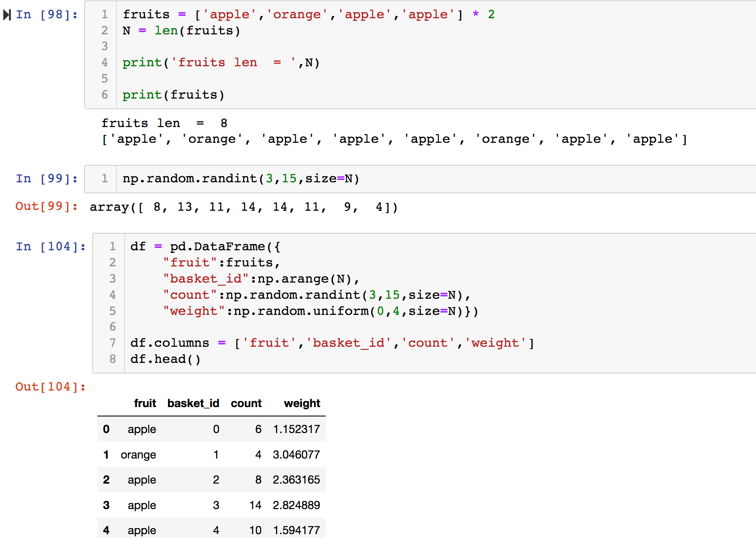The width and height of the screenshot is (756, 538).
Task: Click the 'orange' cell in row 1
Action: coord(138,455)
